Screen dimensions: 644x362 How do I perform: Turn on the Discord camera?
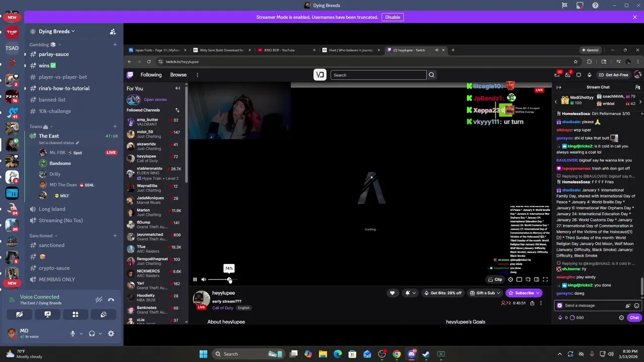point(19,314)
